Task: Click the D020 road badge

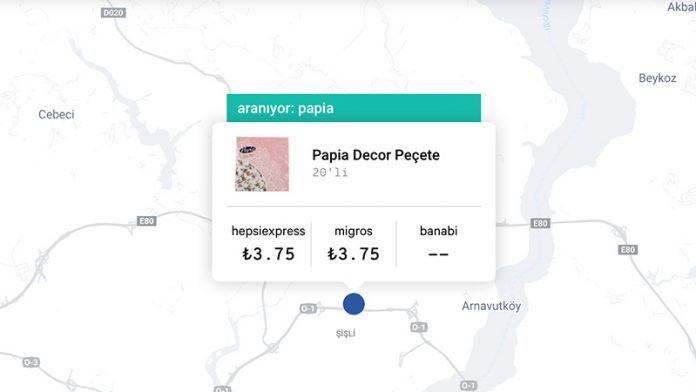Action: tap(113, 13)
